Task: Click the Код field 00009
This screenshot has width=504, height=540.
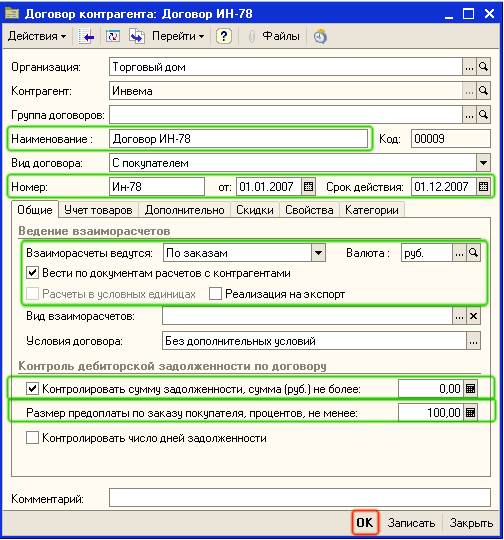Action: pyautogui.click(x=451, y=139)
